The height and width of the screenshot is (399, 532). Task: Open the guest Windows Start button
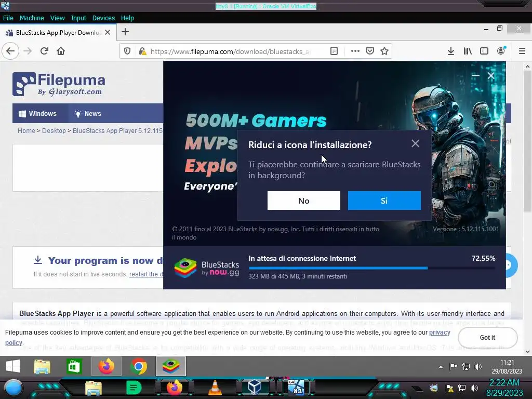[13, 366]
